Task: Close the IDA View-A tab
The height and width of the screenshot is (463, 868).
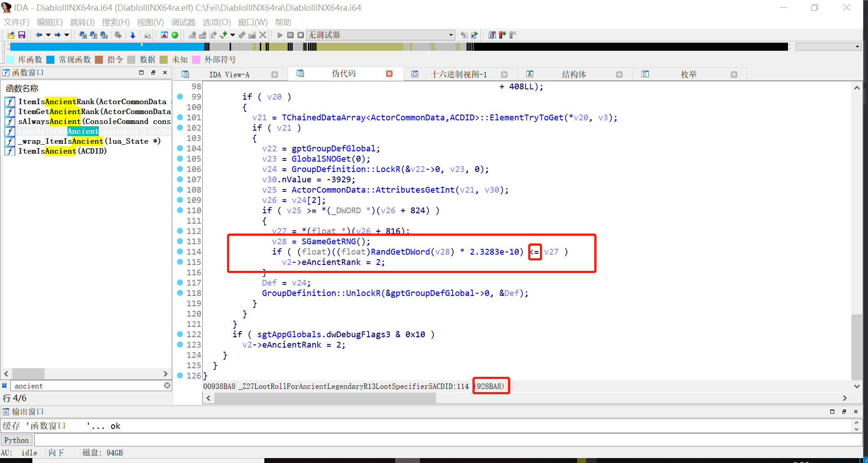Action: [x=275, y=75]
